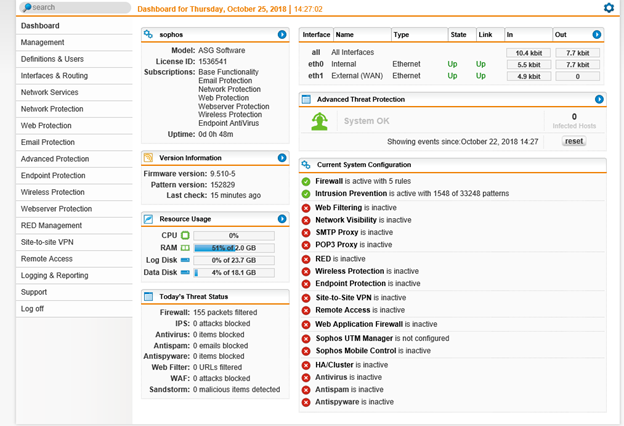
Task: Expand the Network Protection menu
Action: click(74, 109)
